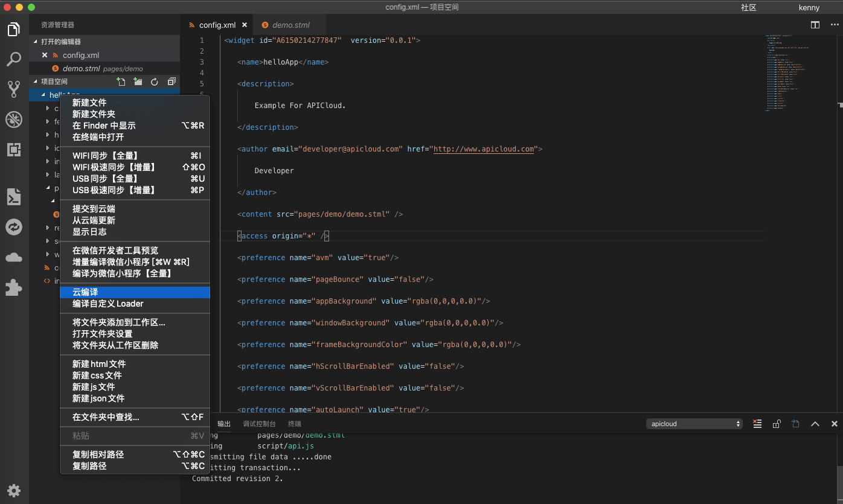Click the new file icon in 项目空间 header

[x=121, y=81]
